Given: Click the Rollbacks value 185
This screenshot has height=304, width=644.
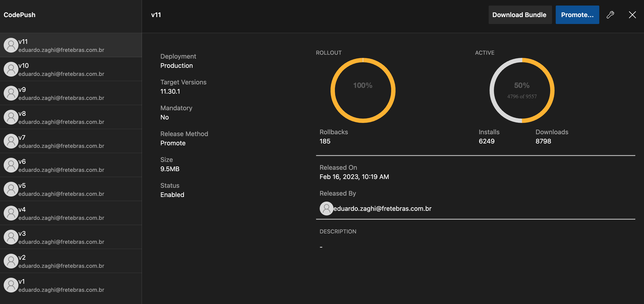Looking at the screenshot, I should [x=325, y=141].
